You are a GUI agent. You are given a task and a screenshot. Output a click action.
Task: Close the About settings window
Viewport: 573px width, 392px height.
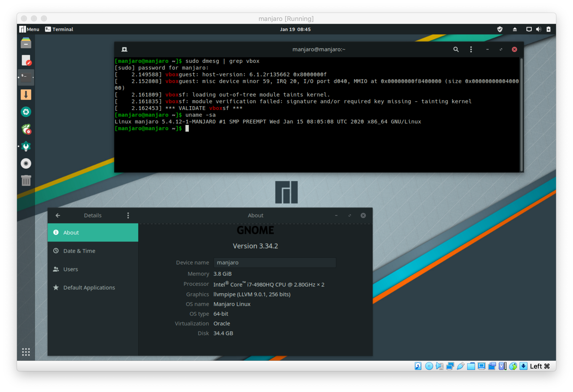point(363,215)
